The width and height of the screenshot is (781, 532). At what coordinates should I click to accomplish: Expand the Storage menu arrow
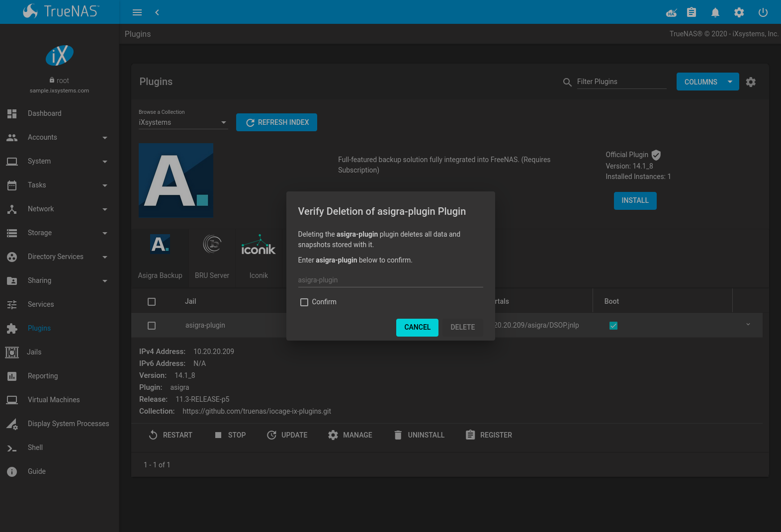[105, 233]
